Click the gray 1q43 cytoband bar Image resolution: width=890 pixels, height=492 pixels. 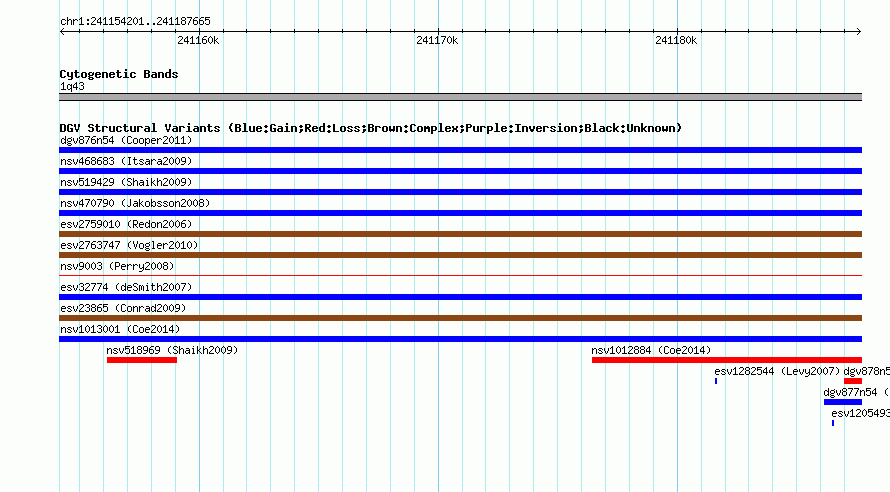click(460, 97)
